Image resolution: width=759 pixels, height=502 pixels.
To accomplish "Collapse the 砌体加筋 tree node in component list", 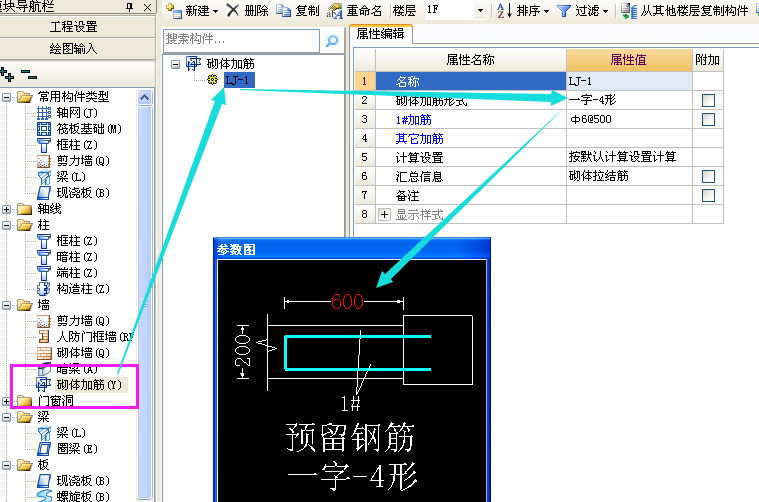I will click(x=175, y=64).
